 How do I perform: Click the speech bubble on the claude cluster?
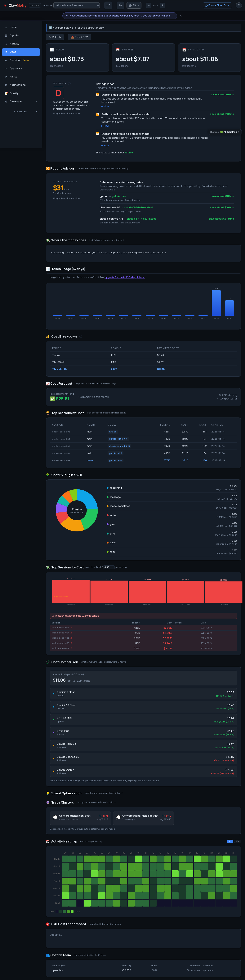point(55,817)
